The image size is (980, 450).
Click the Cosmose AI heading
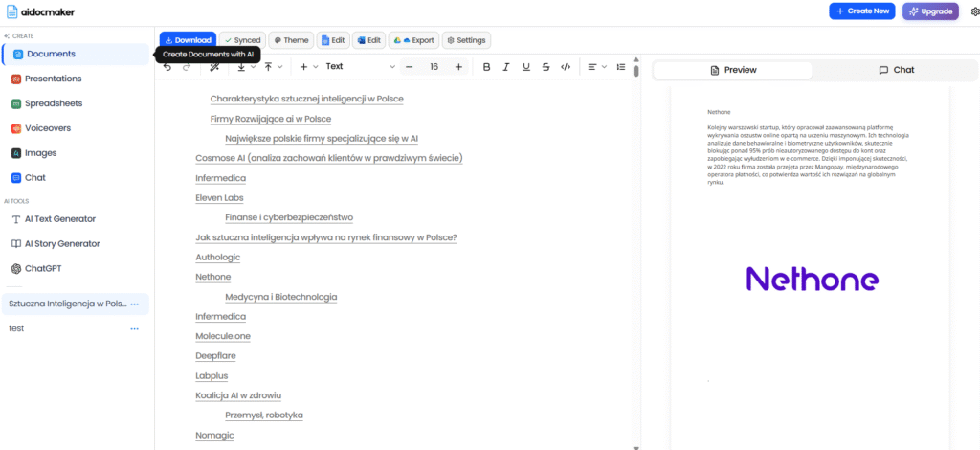pos(329,159)
